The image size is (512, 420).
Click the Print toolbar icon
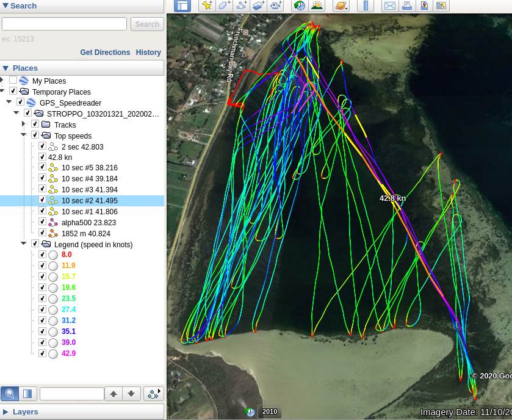pos(407,6)
